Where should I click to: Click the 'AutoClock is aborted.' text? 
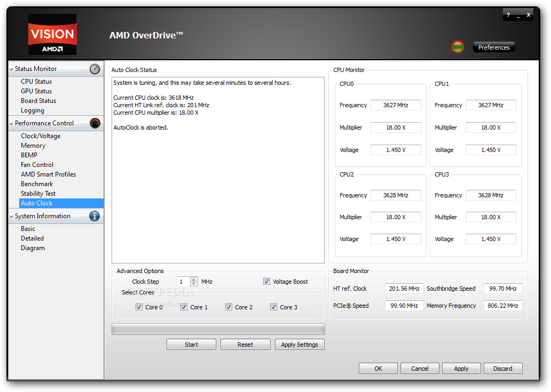coord(140,127)
